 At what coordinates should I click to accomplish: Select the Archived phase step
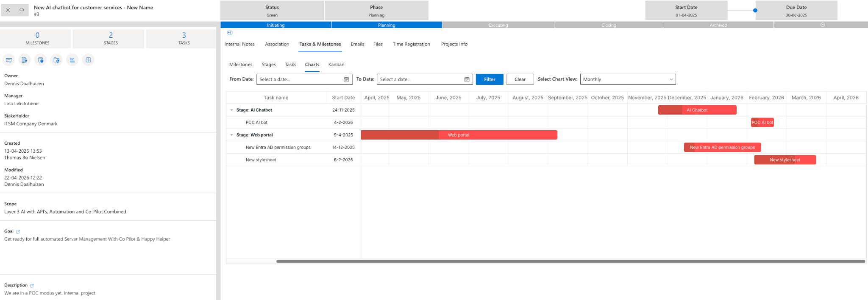click(718, 25)
